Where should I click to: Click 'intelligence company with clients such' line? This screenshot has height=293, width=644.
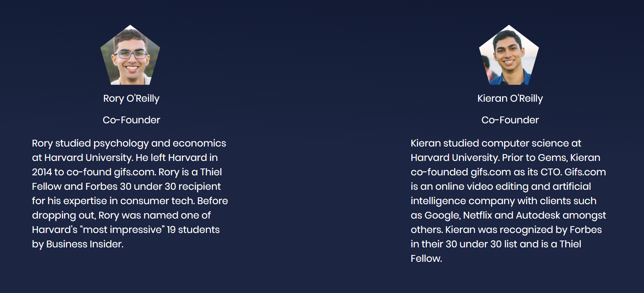click(503, 201)
